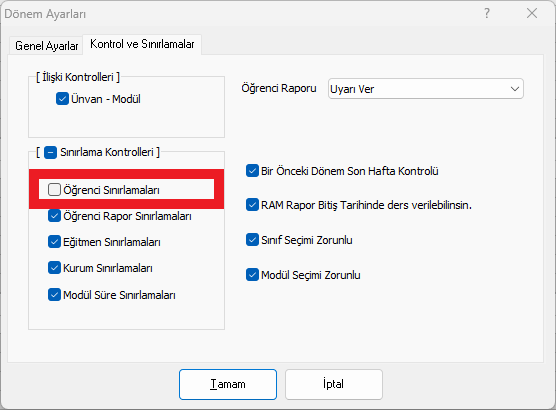The image size is (556, 410).
Task: Click the question mark help icon
Action: pos(487,13)
